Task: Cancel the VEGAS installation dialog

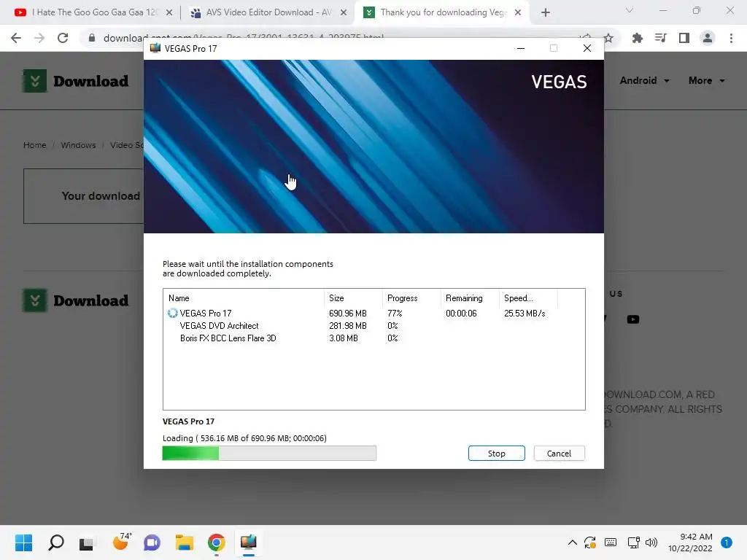Action: [x=559, y=454]
